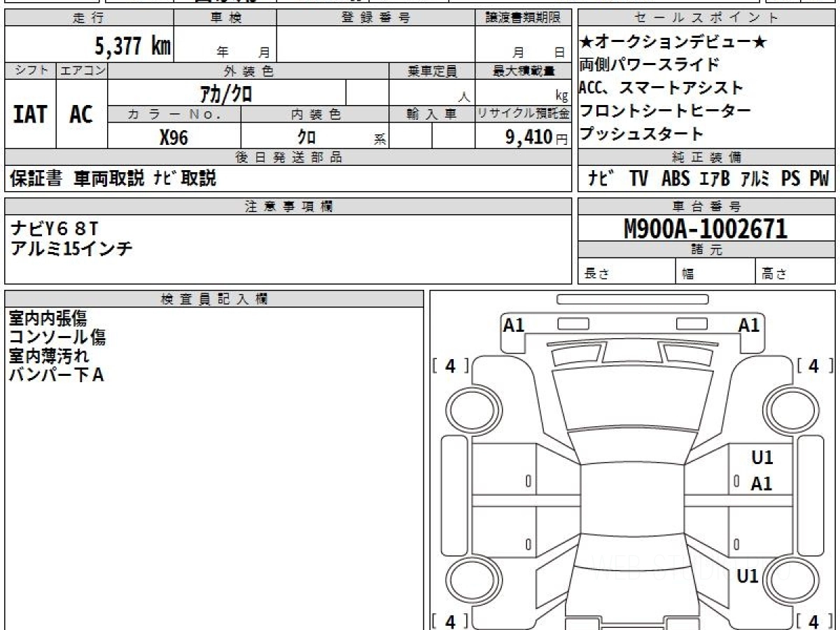
Task: Click the 室内薄汚れ inspector note
Action: pos(48,356)
